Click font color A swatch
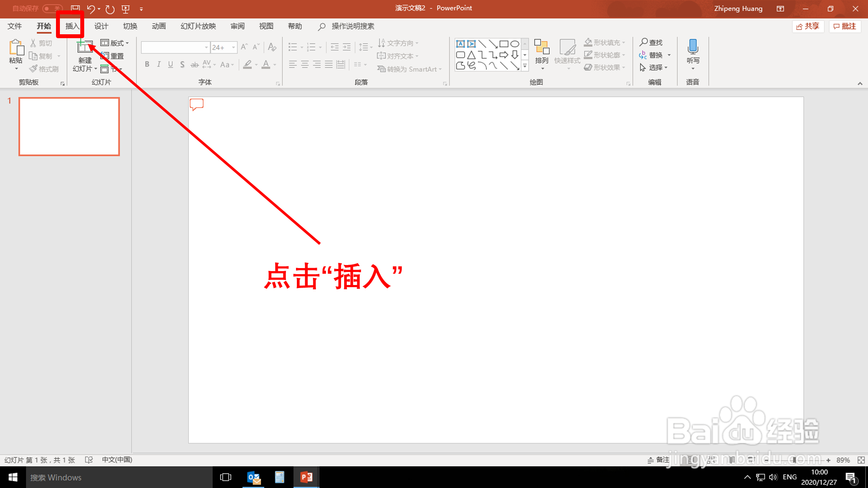Screen dimensions: 868x488 266,65
